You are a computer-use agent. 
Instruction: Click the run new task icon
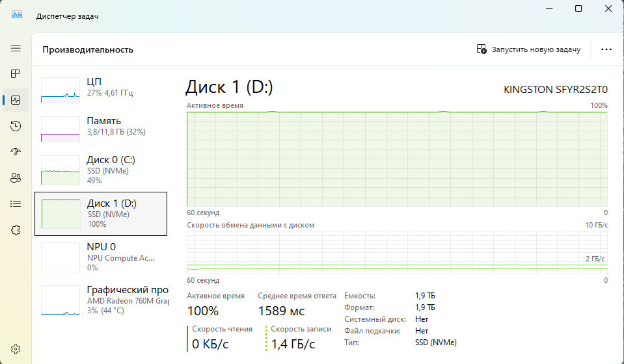tap(482, 49)
